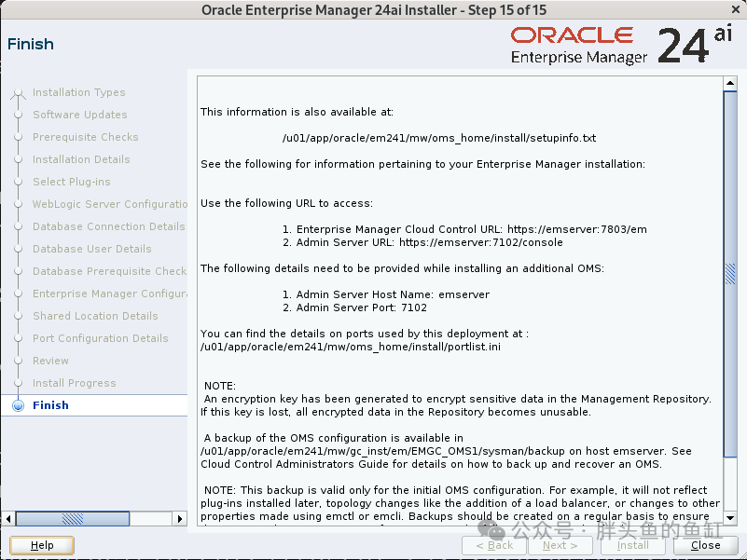The height and width of the screenshot is (560, 747).
Task: Click the vertical scrollbar thumb
Action: coord(730,274)
